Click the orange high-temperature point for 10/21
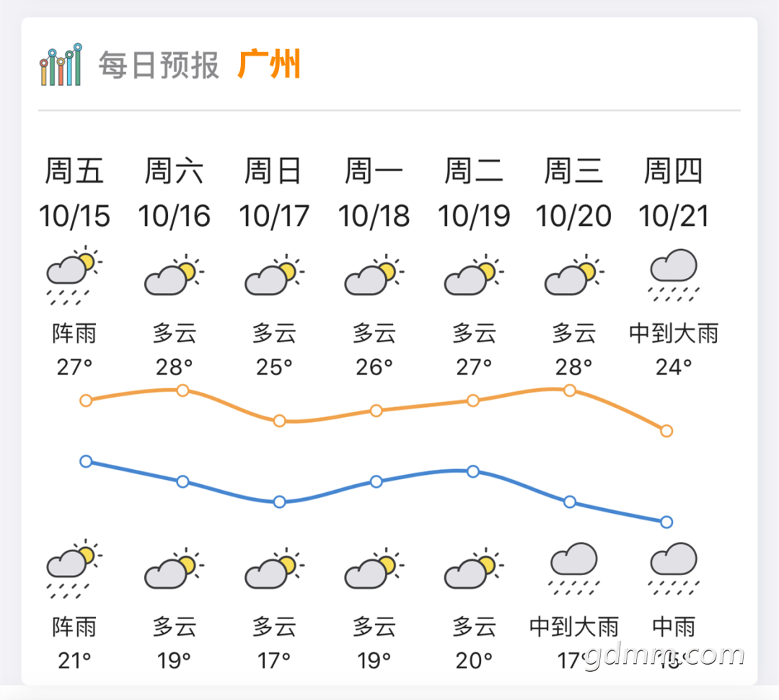Image resolution: width=779 pixels, height=700 pixels. click(x=666, y=431)
